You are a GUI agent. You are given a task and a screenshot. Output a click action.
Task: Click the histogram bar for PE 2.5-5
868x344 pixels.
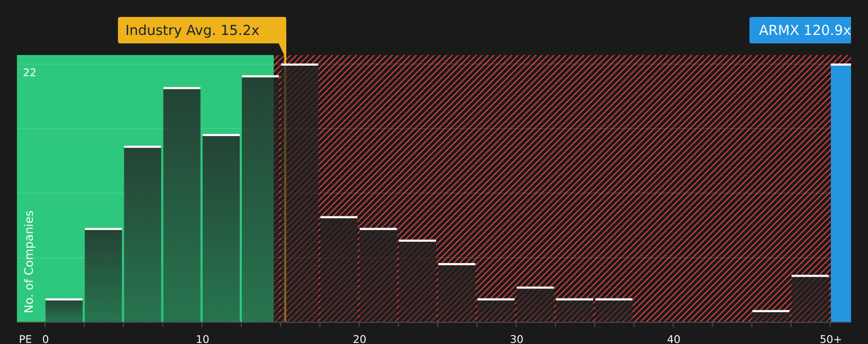[x=103, y=275]
